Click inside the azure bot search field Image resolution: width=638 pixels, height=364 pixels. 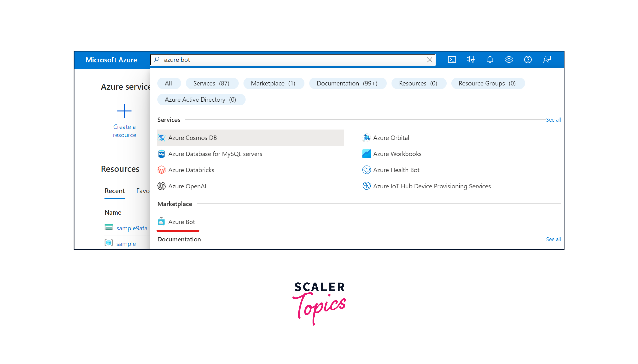tap(288, 60)
